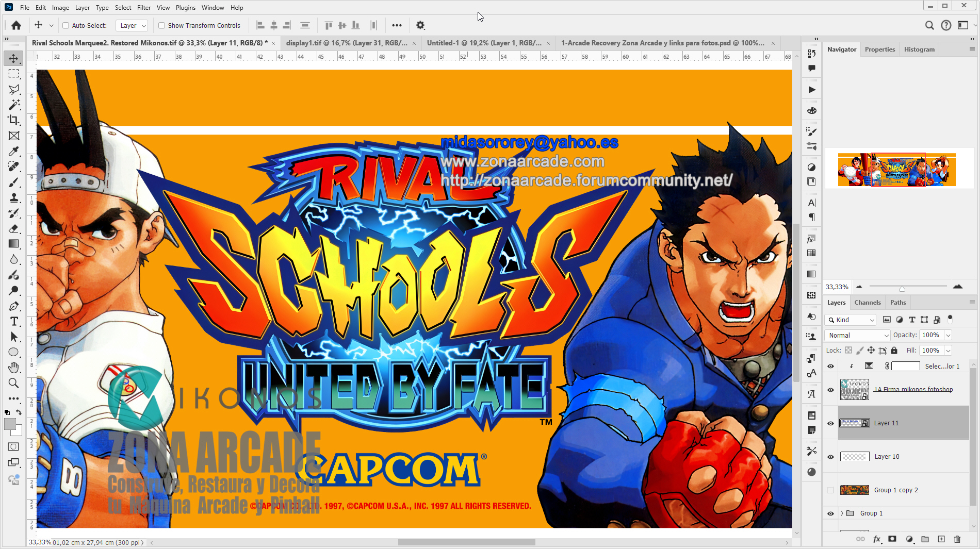Switch to display1.tif document tab
Viewport: 980px width, 549px height.
coord(347,43)
